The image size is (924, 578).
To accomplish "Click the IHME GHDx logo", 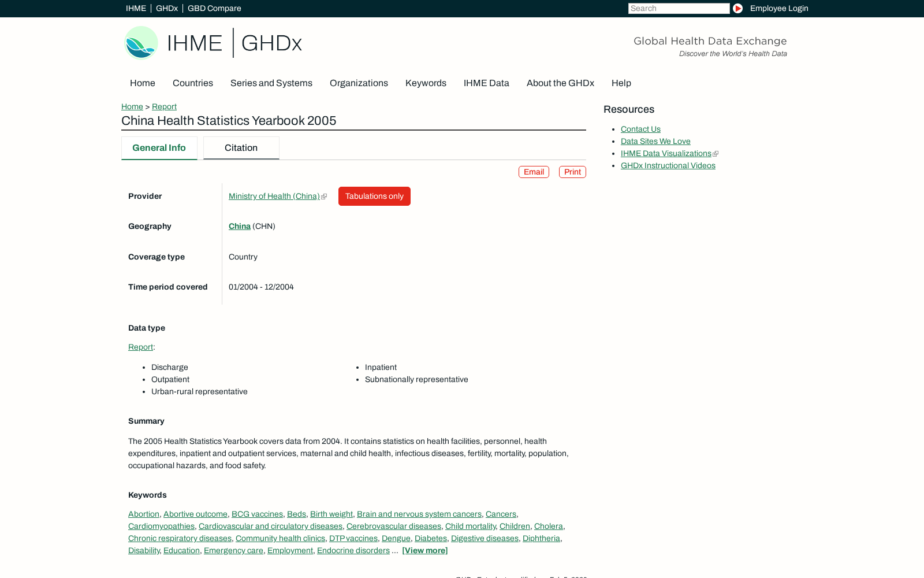I will (213, 43).
